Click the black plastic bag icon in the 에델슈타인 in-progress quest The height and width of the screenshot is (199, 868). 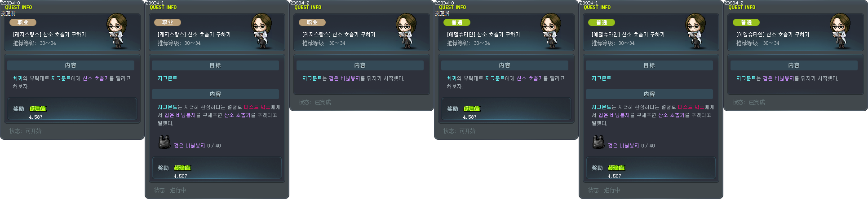pyautogui.click(x=598, y=142)
